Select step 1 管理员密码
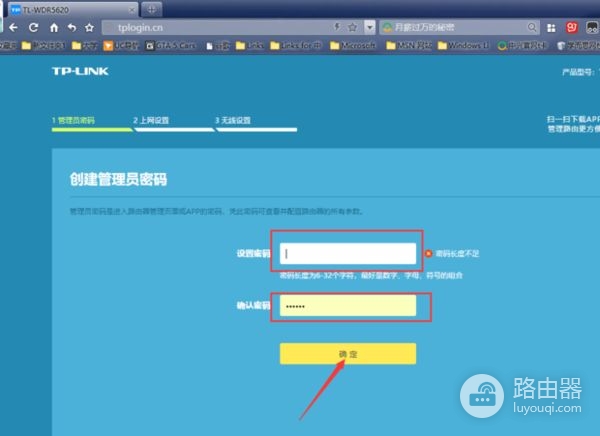Viewport: 600px width, 436px height. pos(73,120)
